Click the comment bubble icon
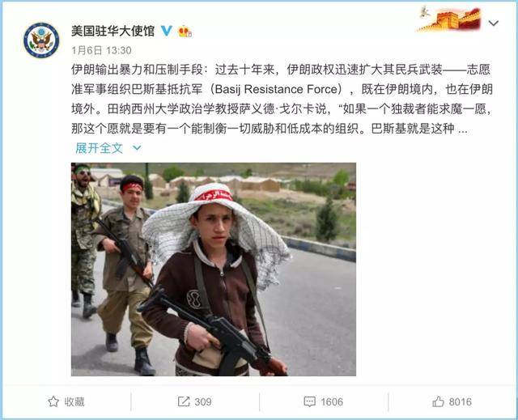The height and width of the screenshot is (420, 518). click(x=309, y=402)
